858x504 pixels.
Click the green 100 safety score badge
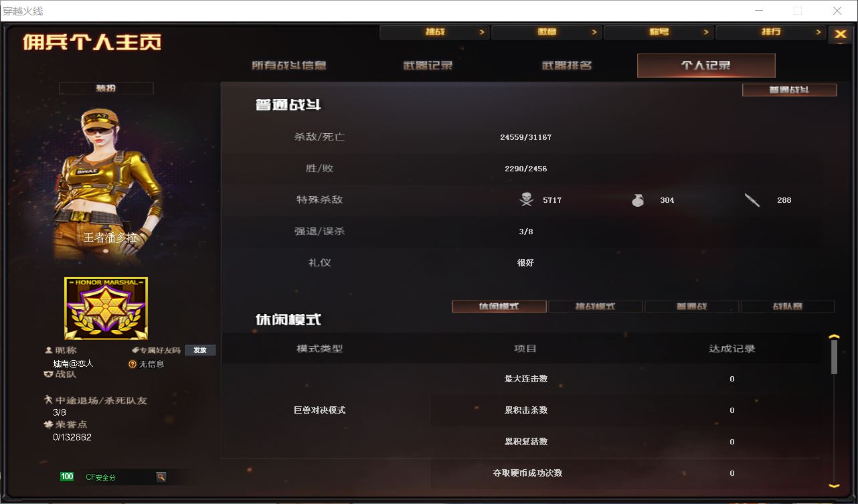click(x=67, y=477)
